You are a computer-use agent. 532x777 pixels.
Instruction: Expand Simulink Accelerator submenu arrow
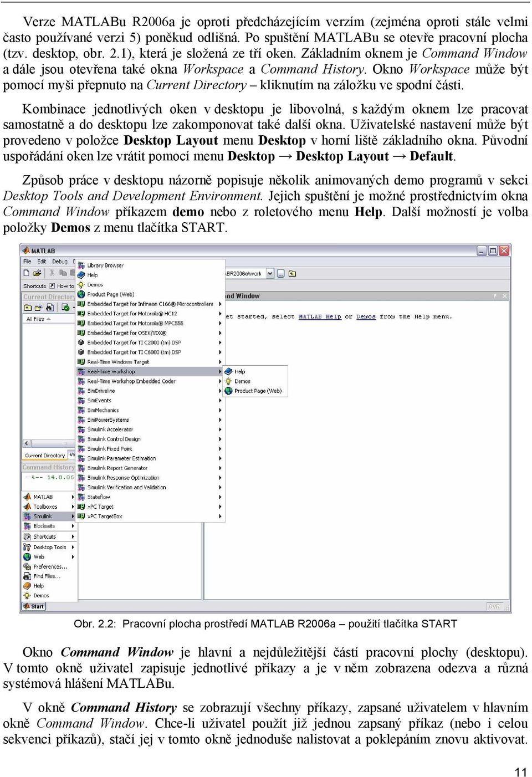220,430
